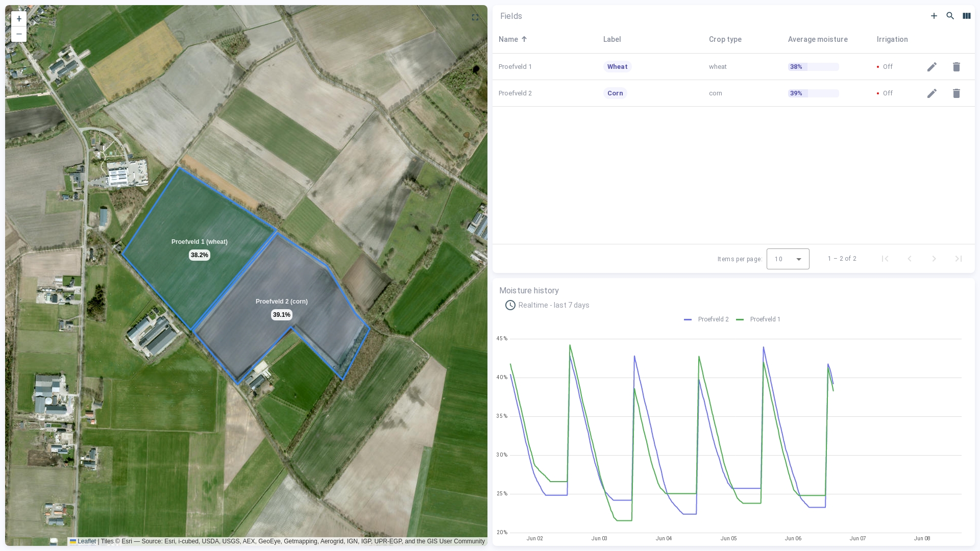The height and width of the screenshot is (551, 980).
Task: Edit Proefveld 1 row
Action: 932,67
